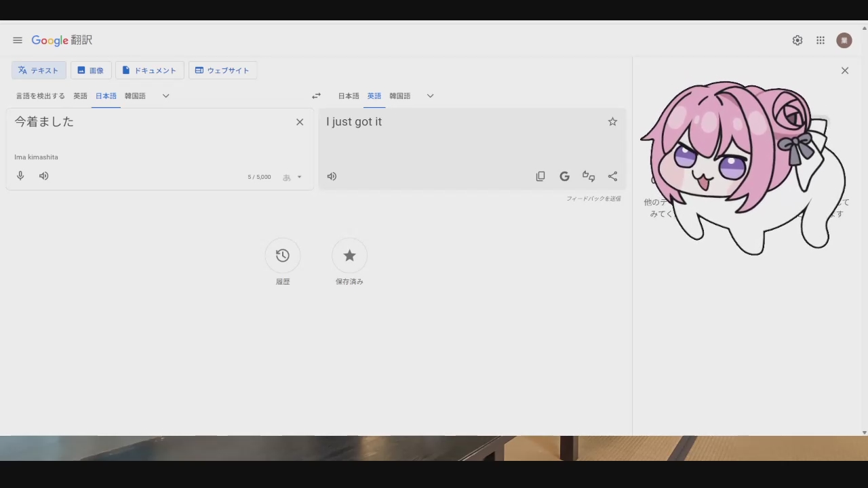This screenshot has height=488, width=868.
Task: Swap source and target languages
Action: (316, 96)
